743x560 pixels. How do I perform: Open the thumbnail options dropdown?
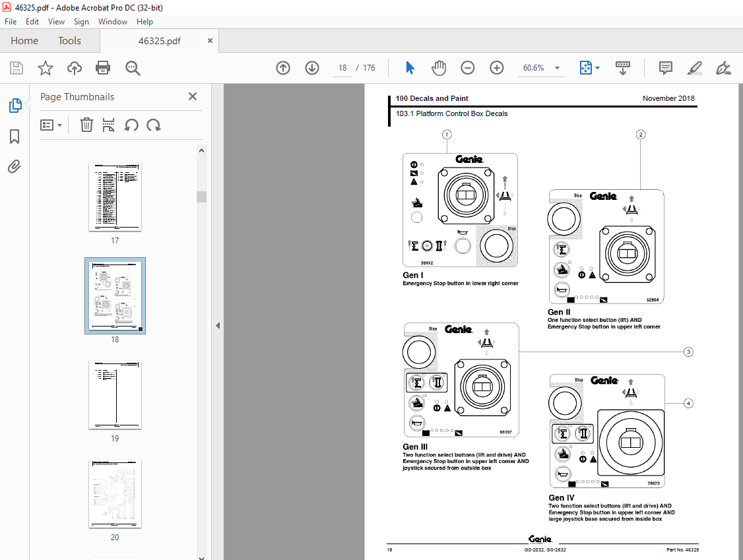click(51, 125)
